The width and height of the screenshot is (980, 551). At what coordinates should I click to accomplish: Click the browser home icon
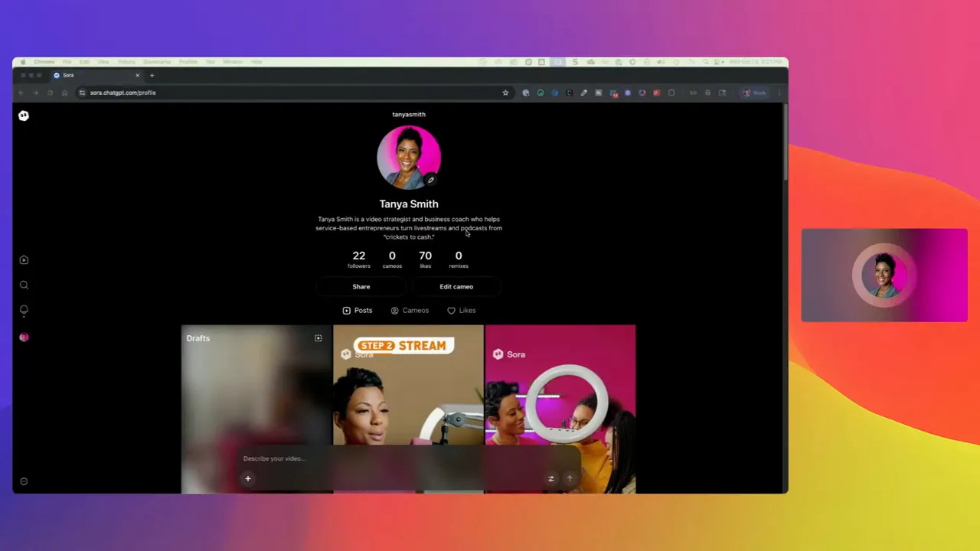[x=64, y=93]
